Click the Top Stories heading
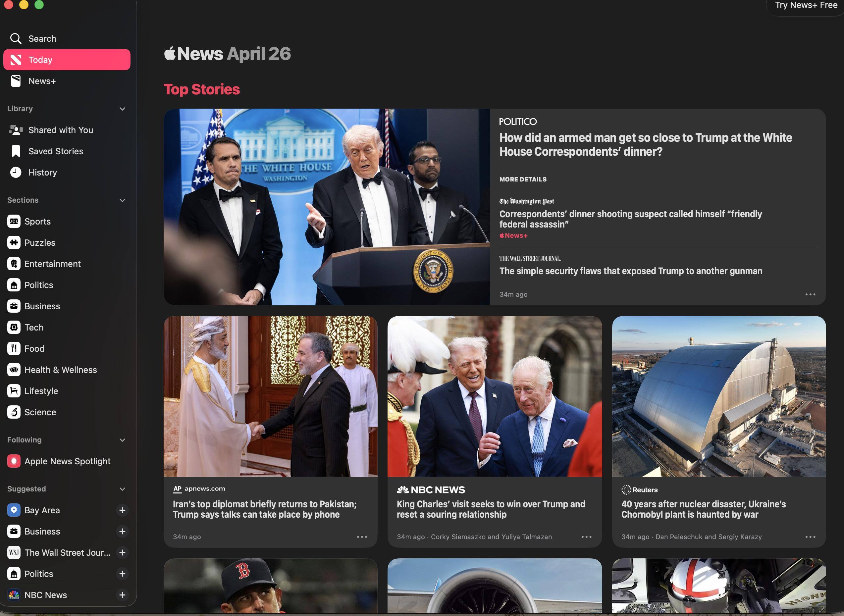Screen dimensions: 844x616 (202, 89)
